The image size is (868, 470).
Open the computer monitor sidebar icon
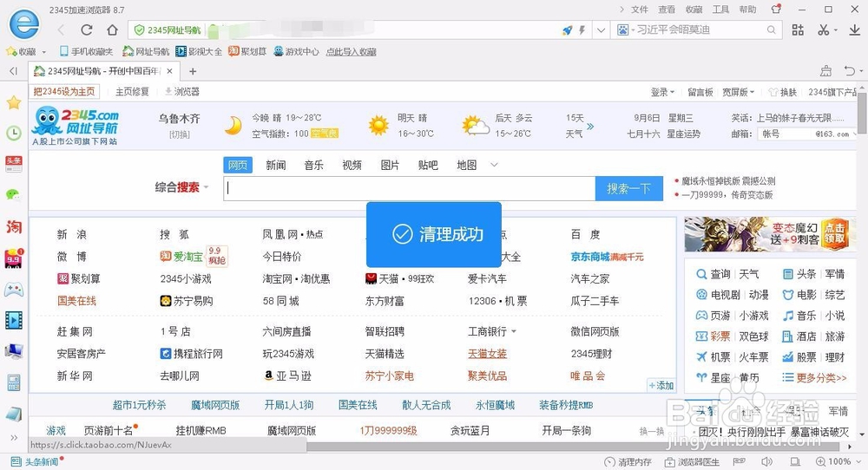point(14,350)
